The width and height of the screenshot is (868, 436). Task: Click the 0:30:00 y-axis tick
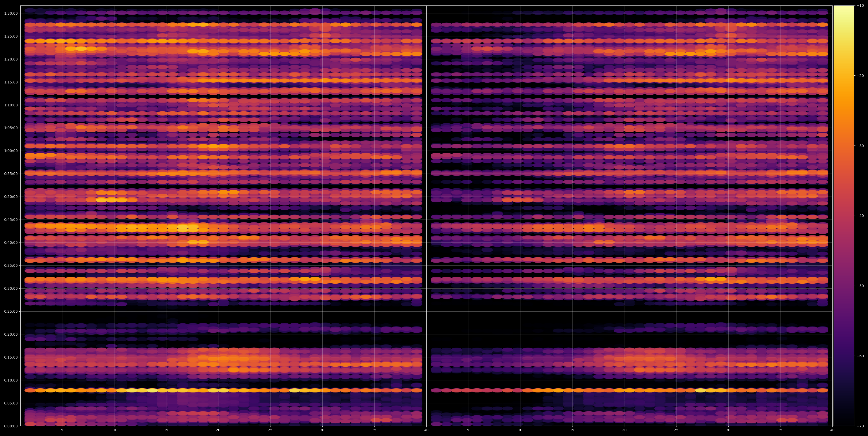11,288
